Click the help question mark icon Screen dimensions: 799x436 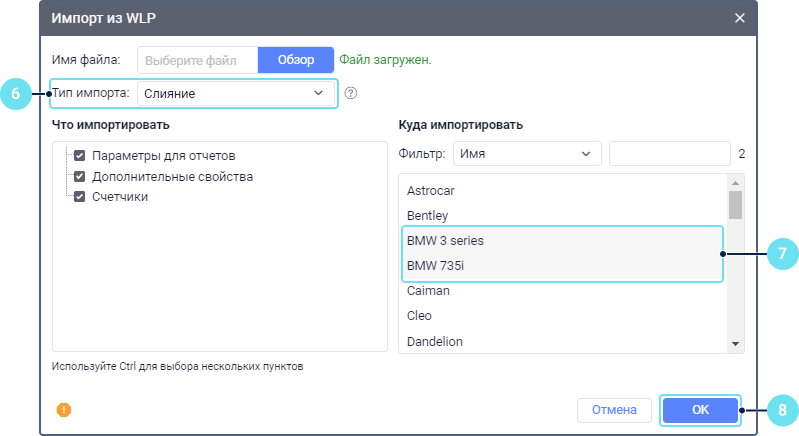[350, 93]
